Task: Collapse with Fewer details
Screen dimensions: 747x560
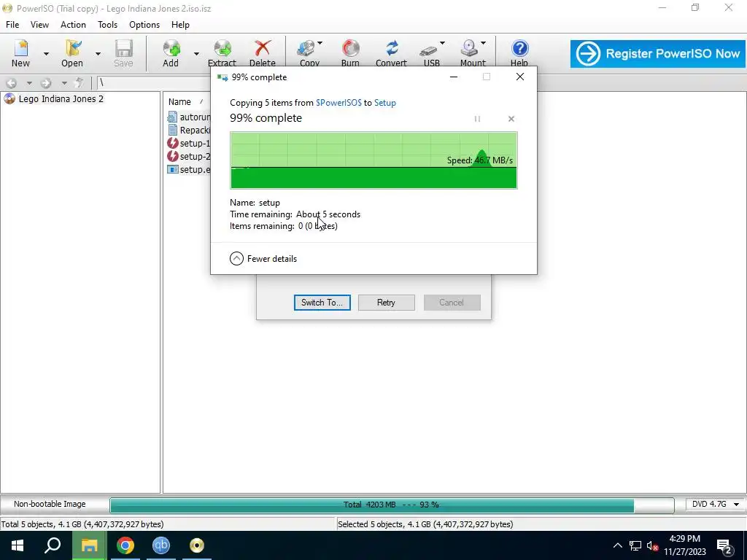Action: (263, 259)
